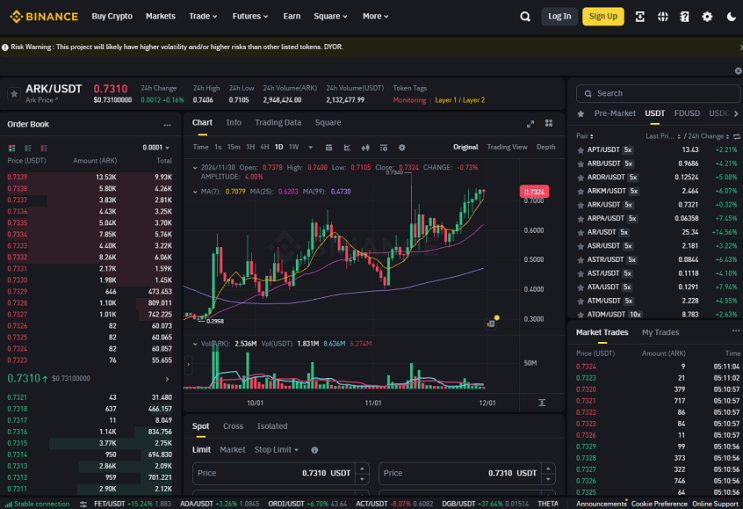743x509 pixels.
Task: Open technical indicators icon in chart toolbar
Action: [347, 148]
